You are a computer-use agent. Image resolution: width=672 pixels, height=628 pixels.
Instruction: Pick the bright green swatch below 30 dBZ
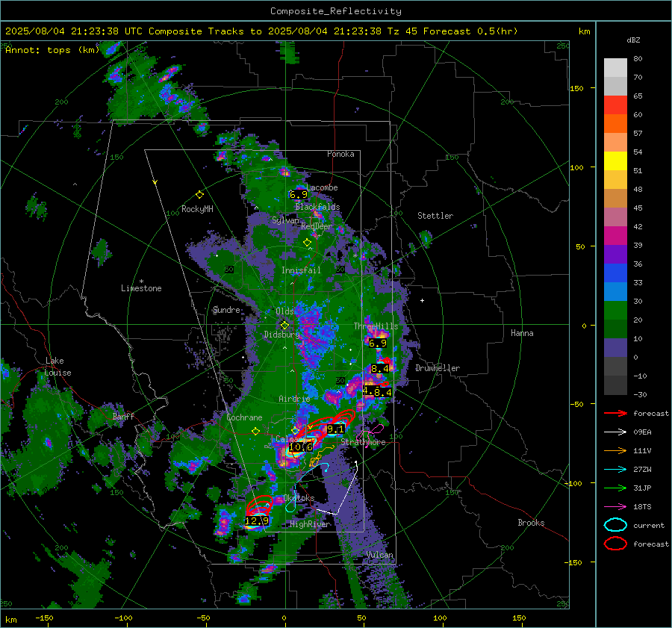pos(615,311)
